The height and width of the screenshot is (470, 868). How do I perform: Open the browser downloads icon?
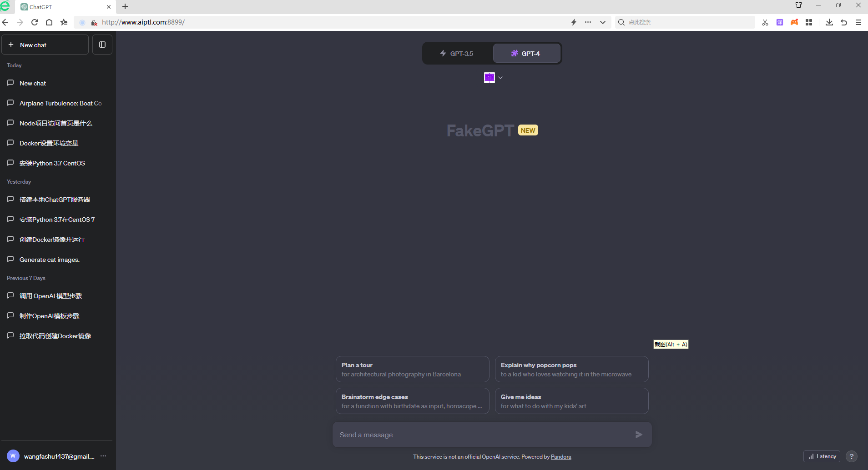(829, 22)
